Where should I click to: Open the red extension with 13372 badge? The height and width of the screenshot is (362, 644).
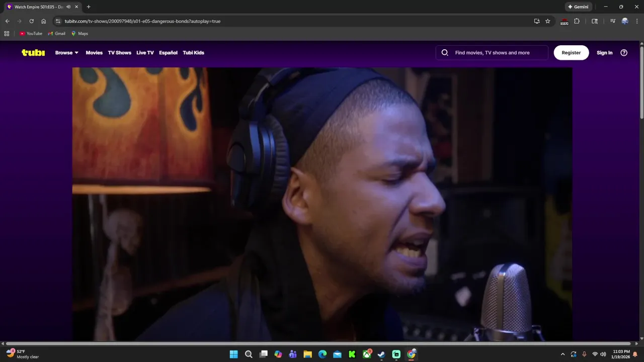pos(565,21)
